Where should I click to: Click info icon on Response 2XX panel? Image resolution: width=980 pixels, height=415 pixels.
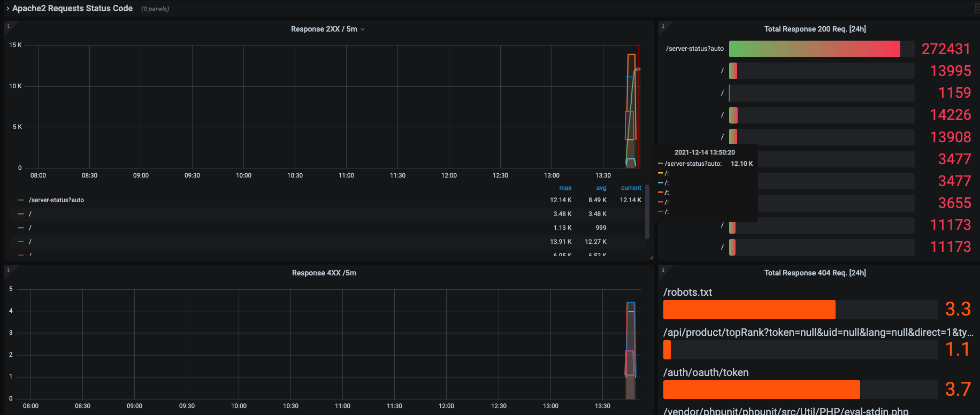tap(8, 26)
